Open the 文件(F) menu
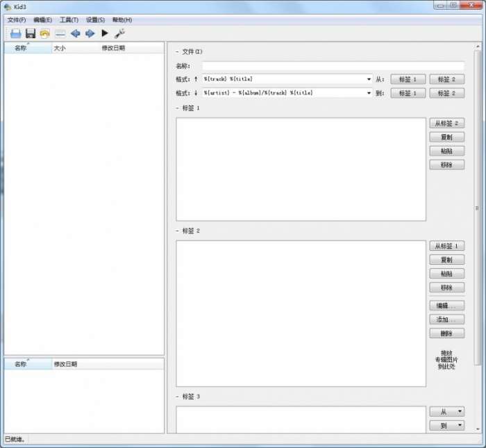The image size is (486, 448). coord(17,20)
